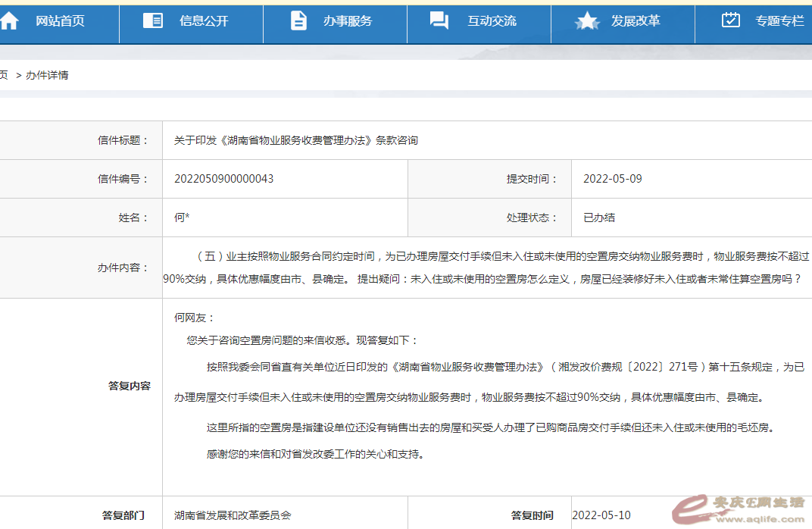This screenshot has width=812, height=529.
Task: Click the letter number 2022050900000043
Action: (x=224, y=179)
